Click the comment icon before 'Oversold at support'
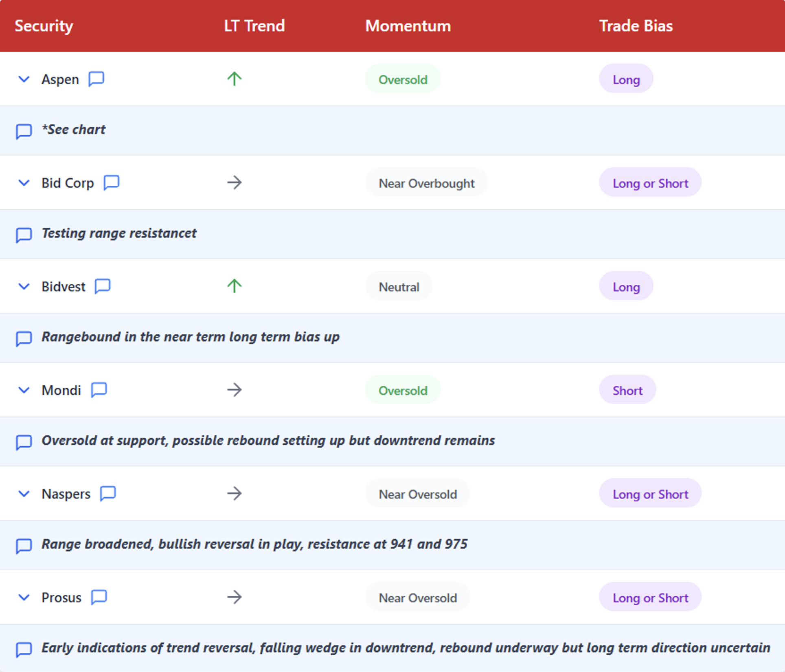The height and width of the screenshot is (672, 785). tap(24, 442)
